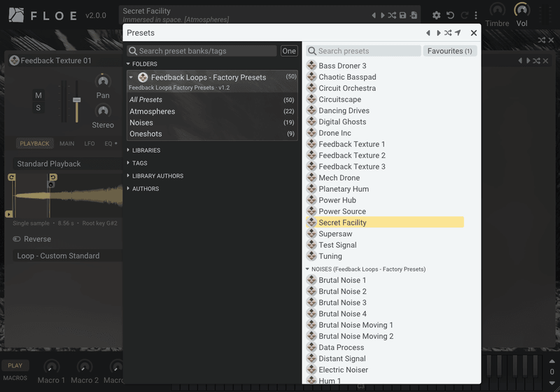Solo the layer with the S button
This screenshot has height=392, width=560.
coord(38,108)
